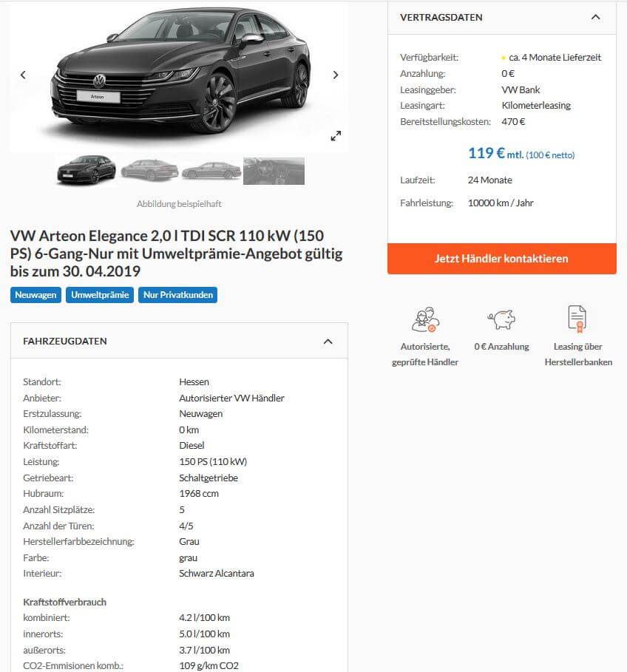Select the side-view car thumbnail
Viewport: 627px width, 672px height.
[x=211, y=171]
